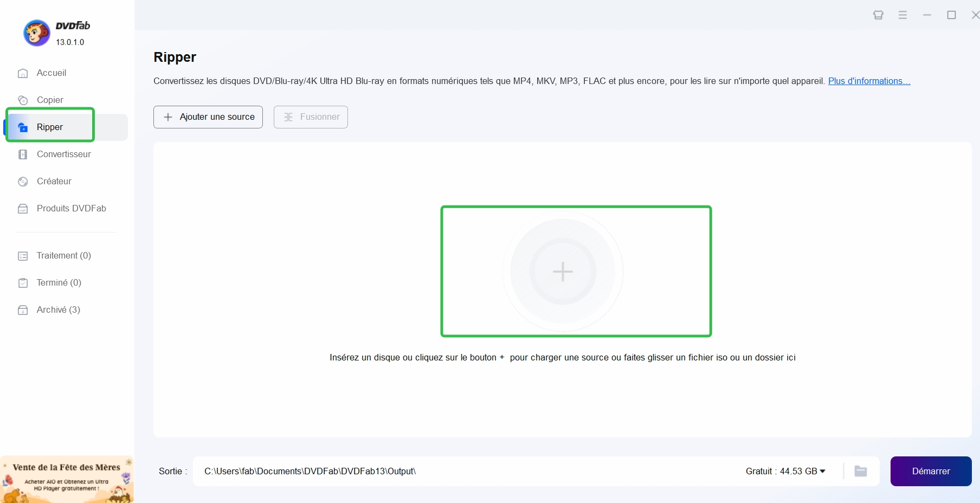Click the Ripper page heading
This screenshot has width=980, height=503.
point(175,57)
